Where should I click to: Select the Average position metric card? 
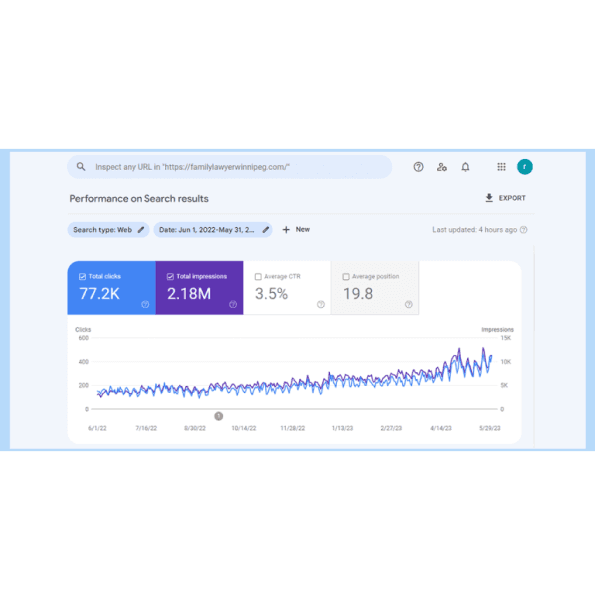375,288
